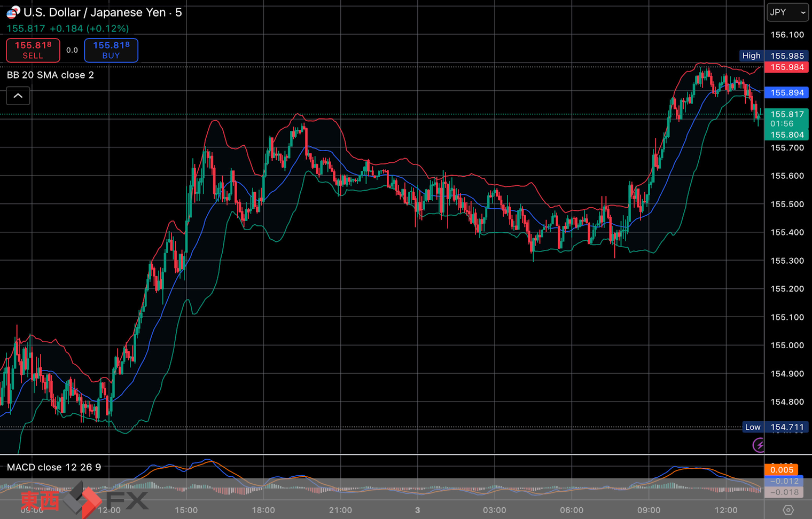Open the JPY currency dropdown
The width and height of the screenshot is (812, 519).
pos(787,12)
